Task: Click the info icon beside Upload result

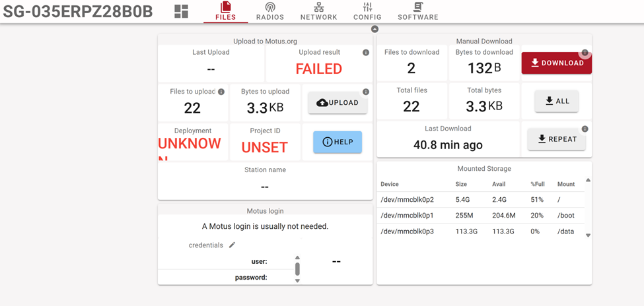Action: tap(366, 53)
